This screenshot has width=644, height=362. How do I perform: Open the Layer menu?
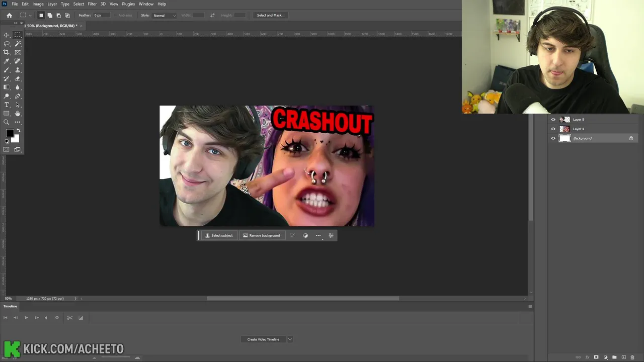click(x=52, y=4)
